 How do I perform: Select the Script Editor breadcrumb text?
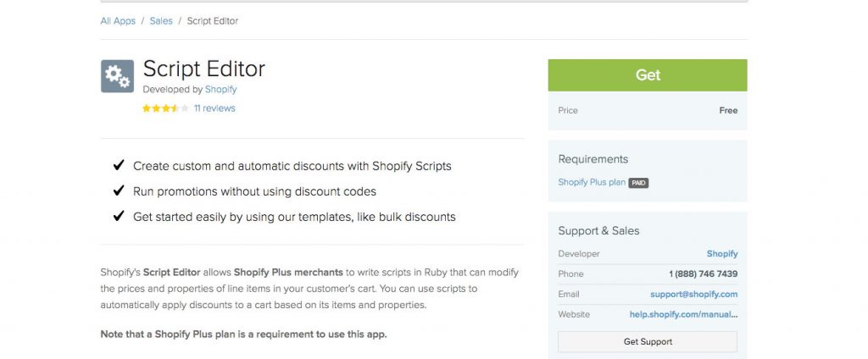coord(213,21)
